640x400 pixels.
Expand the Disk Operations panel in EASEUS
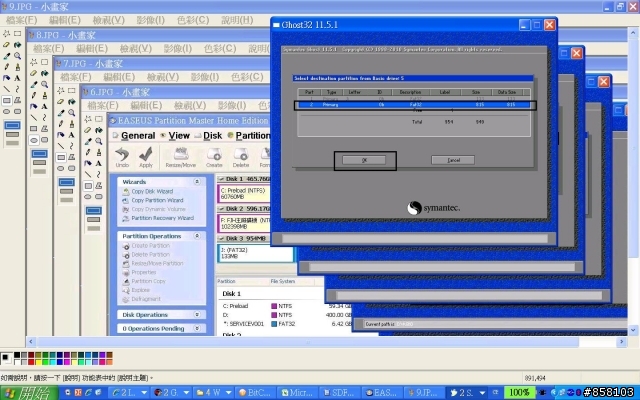click(x=197, y=315)
